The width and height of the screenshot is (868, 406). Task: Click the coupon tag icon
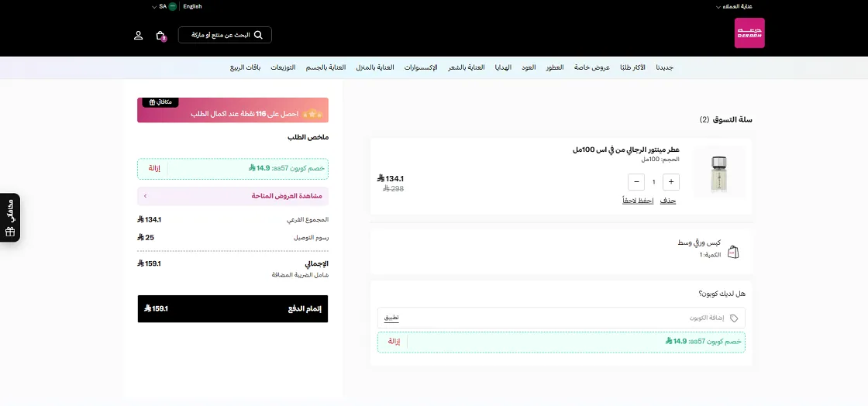pyautogui.click(x=734, y=318)
